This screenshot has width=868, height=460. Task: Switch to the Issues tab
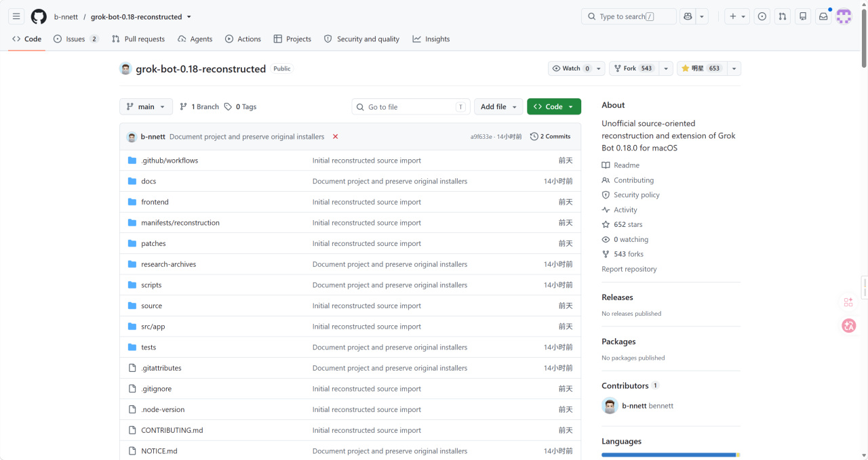point(76,39)
